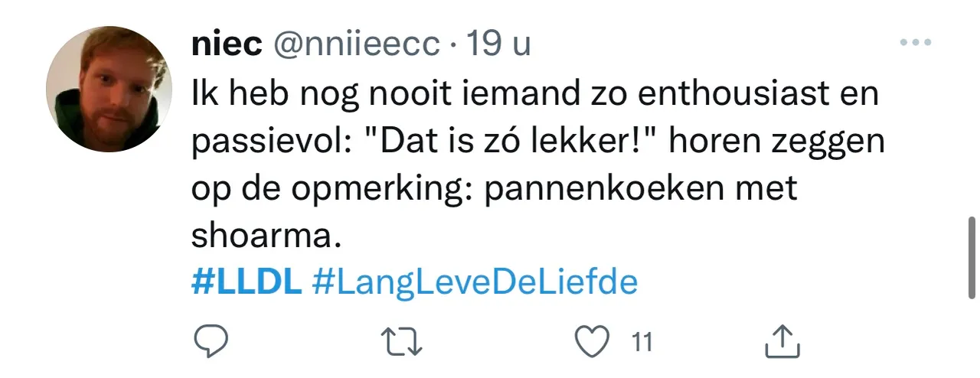Open the tweet via the 19 u timestamp
Screen dimensions: 980x378
[x=498, y=45]
